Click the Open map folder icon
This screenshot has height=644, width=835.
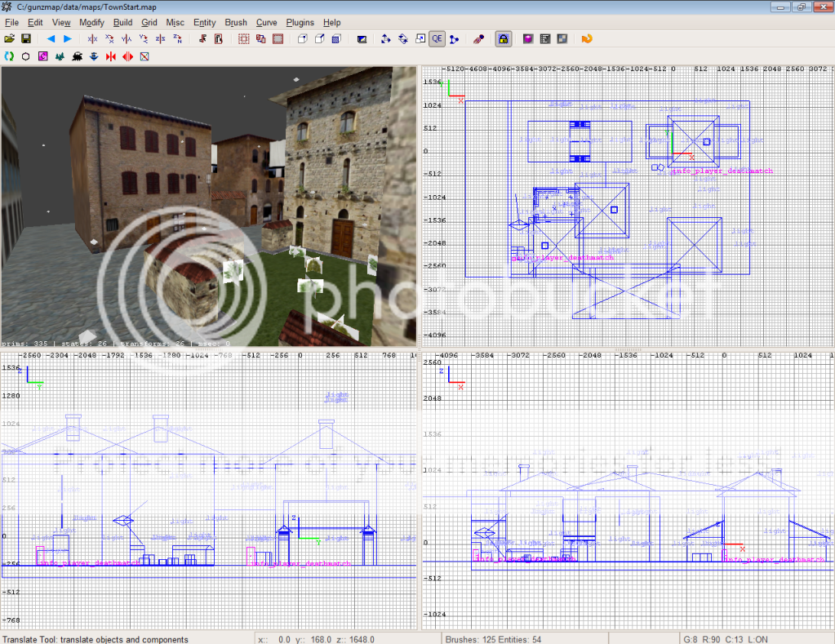(9, 38)
